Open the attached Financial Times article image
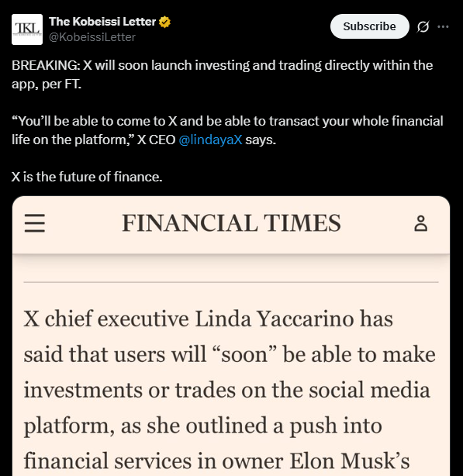This screenshot has width=463, height=476. (x=231, y=336)
